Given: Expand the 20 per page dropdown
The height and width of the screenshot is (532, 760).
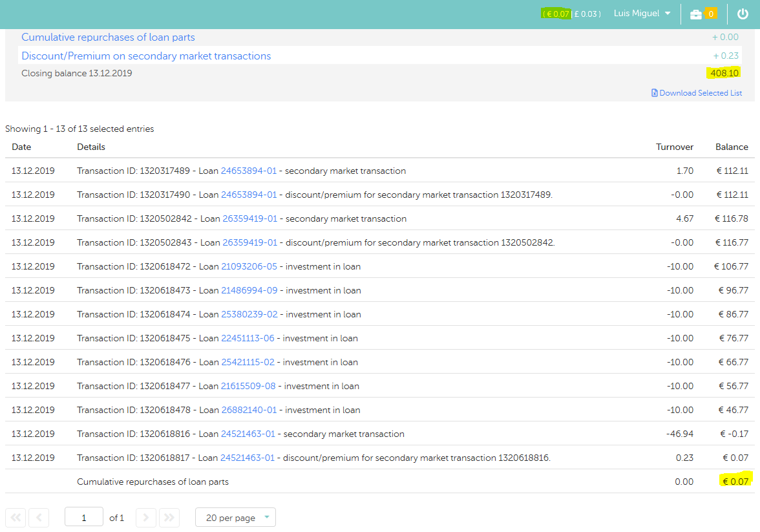Looking at the screenshot, I should [x=235, y=518].
